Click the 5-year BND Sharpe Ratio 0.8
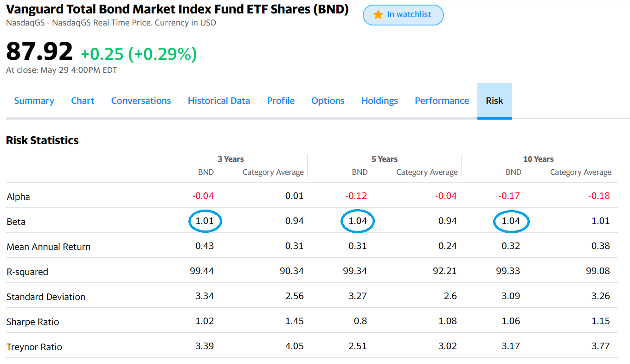 360,321
